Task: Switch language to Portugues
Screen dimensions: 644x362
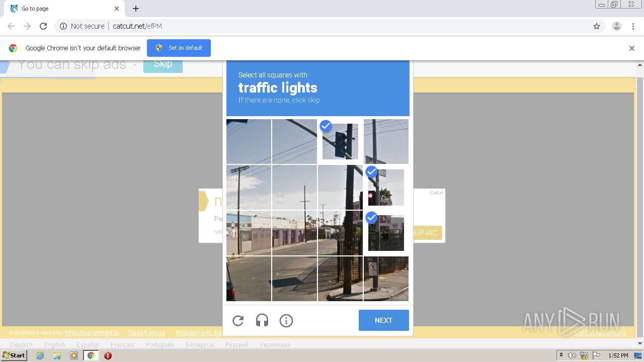Action: click(x=160, y=345)
